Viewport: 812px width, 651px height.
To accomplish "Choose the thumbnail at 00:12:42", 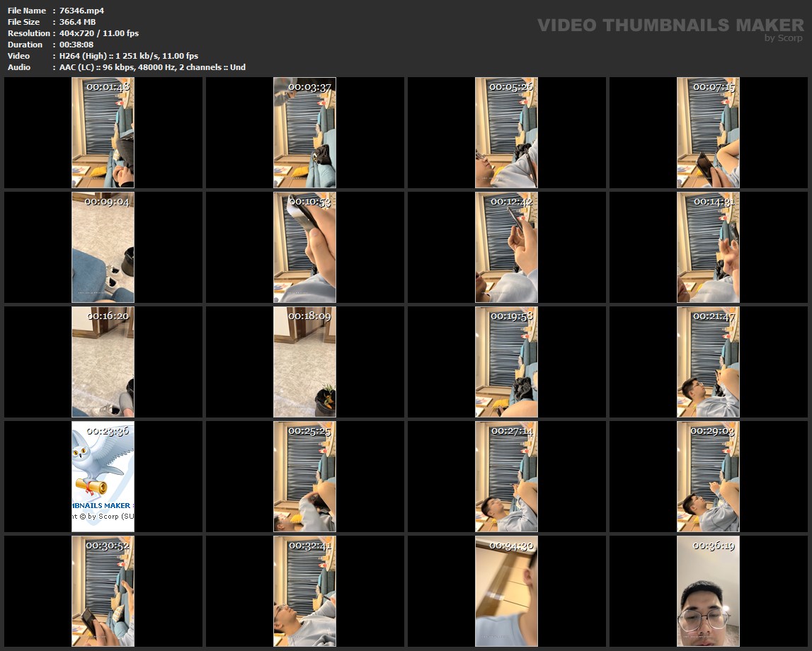I will (x=506, y=247).
